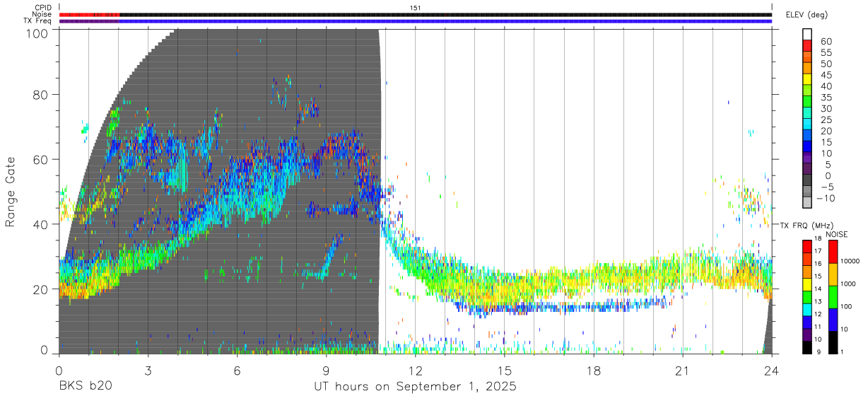Viewport: 868px width, 401px height.
Task: Click the CPID label at top left
Action: coord(42,8)
